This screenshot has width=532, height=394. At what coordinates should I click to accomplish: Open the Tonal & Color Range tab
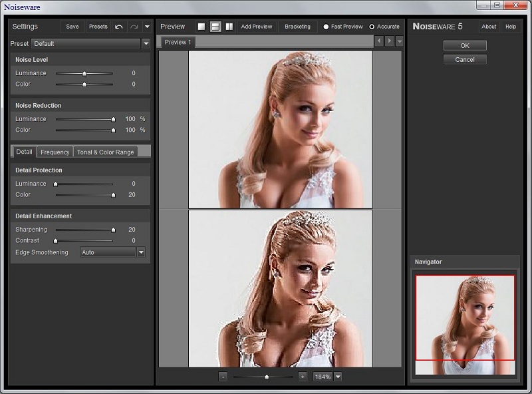coord(105,152)
